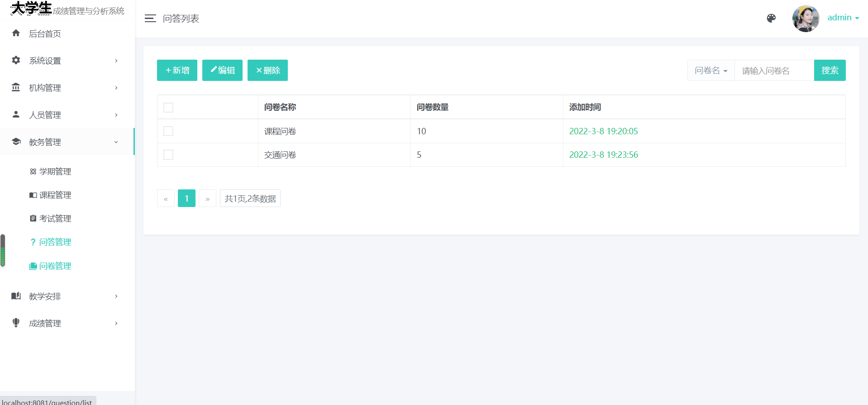Screen dimensions: 868x405
Task: Click the 共1页,2条数据 pagination summary
Action: (250, 198)
